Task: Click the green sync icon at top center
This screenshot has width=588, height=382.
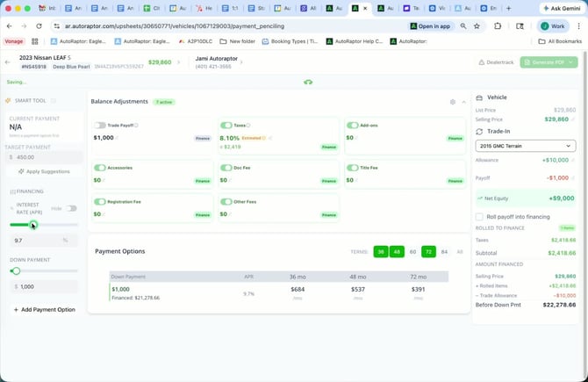Action: click(x=308, y=82)
